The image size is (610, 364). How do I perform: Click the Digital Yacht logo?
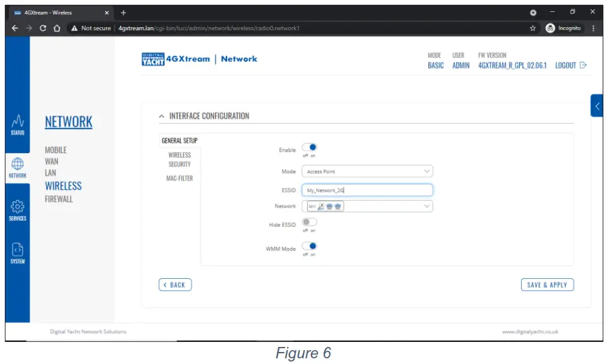click(153, 59)
